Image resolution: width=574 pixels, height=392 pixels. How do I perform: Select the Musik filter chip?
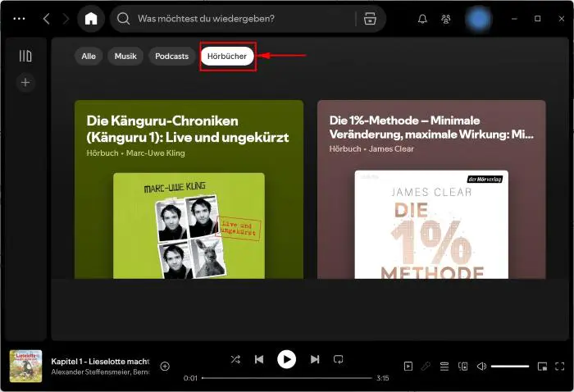click(x=125, y=56)
